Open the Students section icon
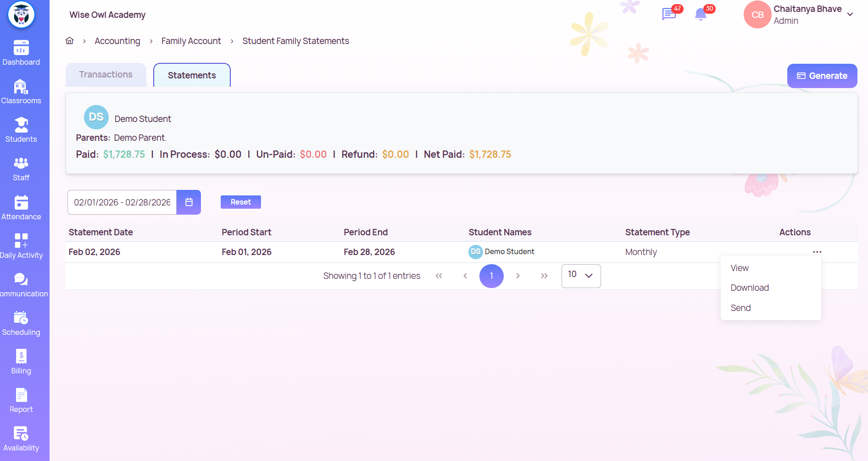 click(21, 125)
